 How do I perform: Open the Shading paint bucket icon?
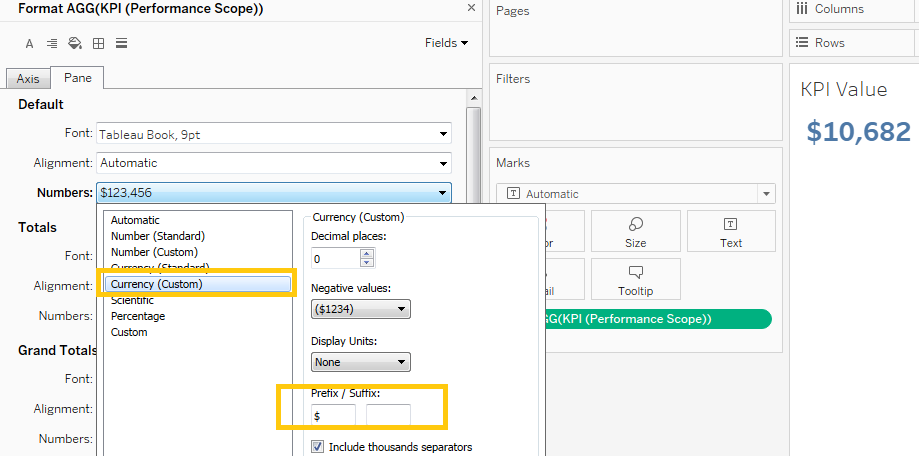[75, 43]
